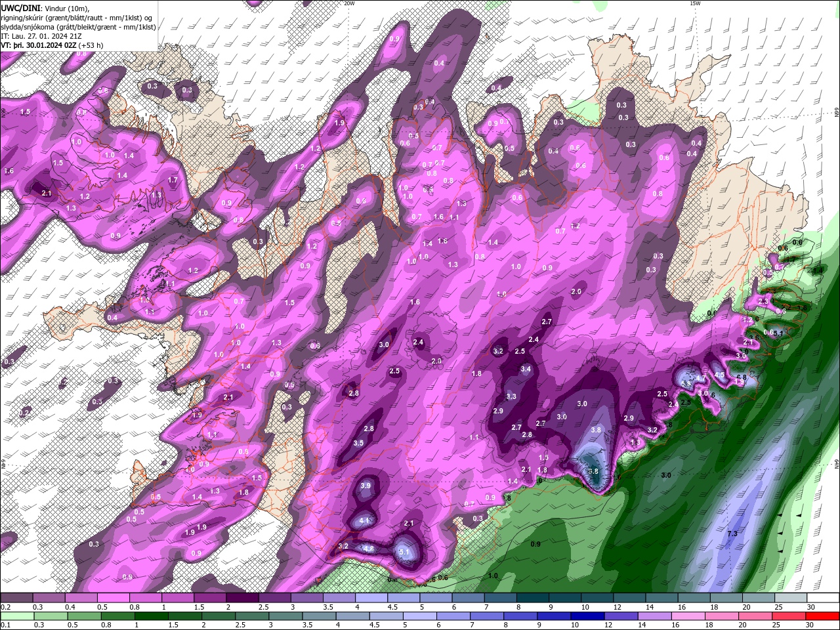Image resolution: width=840 pixels, height=630 pixels.
Task: Click the '20W' longitude label at the top edge
Action: click(349, 3)
